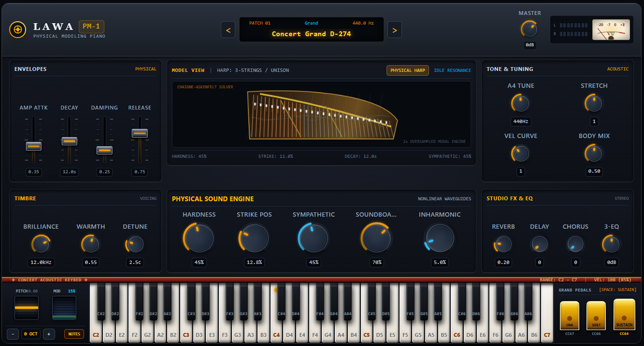The height and width of the screenshot is (346, 644).
Task: Play the C#5 black key
Action: (372, 303)
